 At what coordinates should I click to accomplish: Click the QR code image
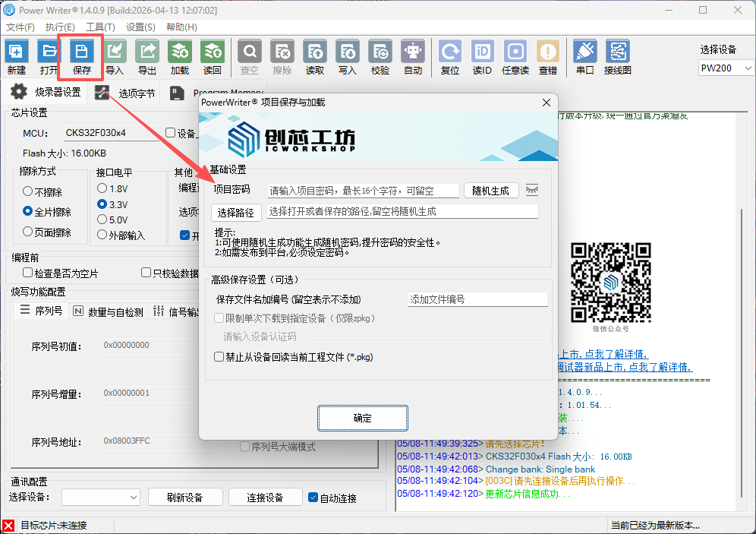pyautogui.click(x=611, y=283)
